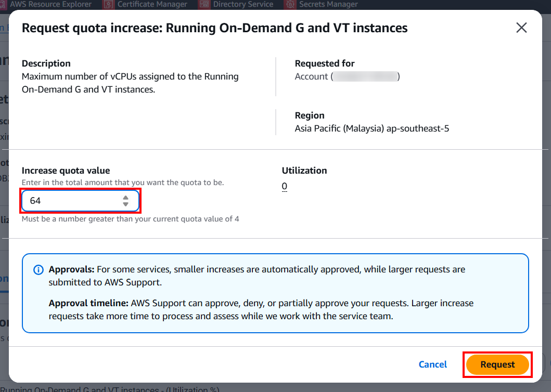Open Directory Service shortcut icon

coord(204,4)
